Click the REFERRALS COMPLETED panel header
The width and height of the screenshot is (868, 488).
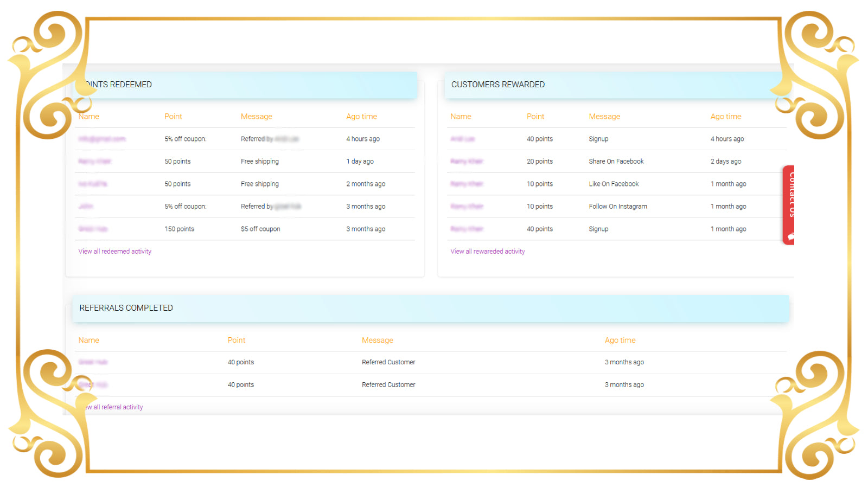[x=125, y=308]
